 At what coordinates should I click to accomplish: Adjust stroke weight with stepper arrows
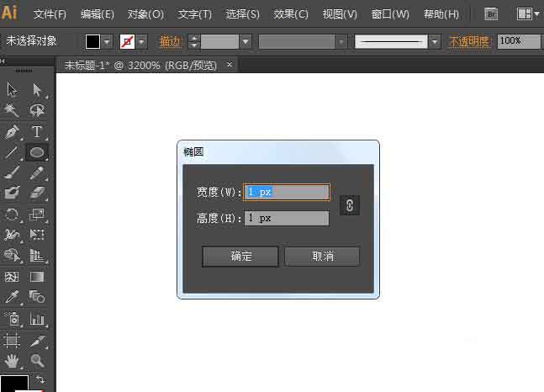[x=194, y=42]
